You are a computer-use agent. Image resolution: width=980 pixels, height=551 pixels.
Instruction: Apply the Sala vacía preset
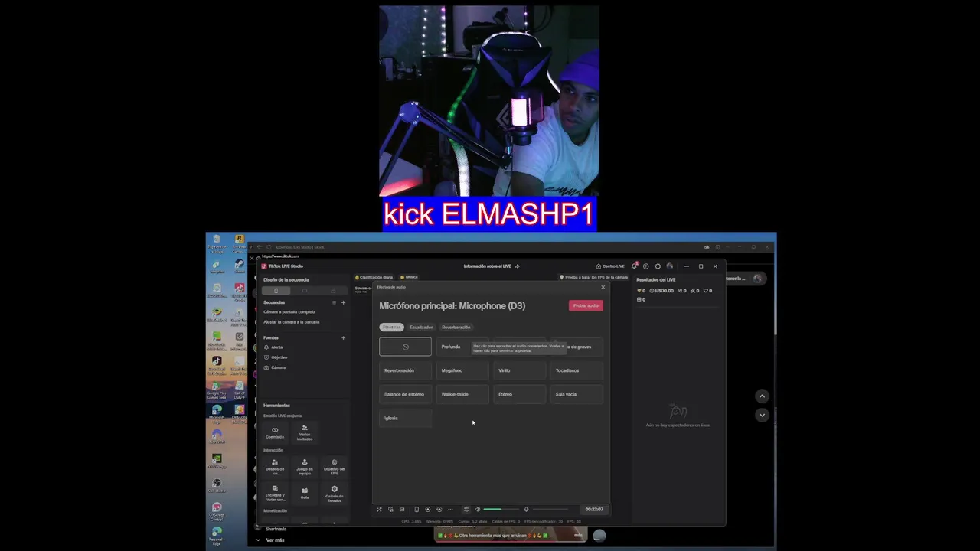577,394
